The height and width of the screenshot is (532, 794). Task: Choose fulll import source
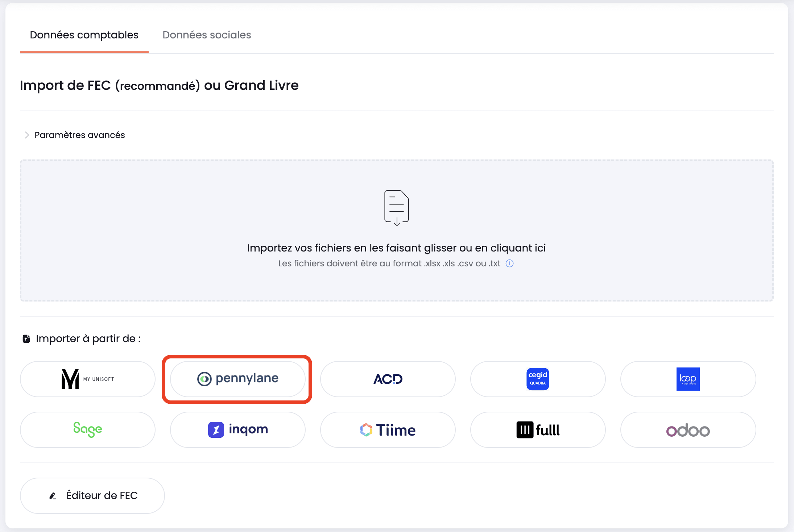coord(538,430)
